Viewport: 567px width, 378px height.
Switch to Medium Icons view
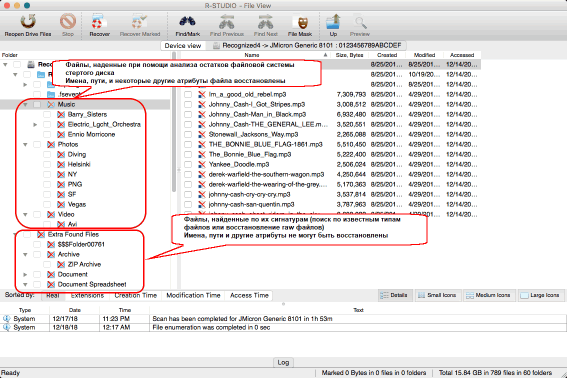pos(489,295)
